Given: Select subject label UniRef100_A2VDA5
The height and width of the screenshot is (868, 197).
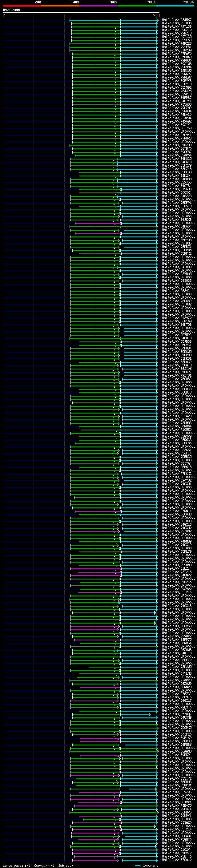Looking at the screenshot, I should coord(177,274).
